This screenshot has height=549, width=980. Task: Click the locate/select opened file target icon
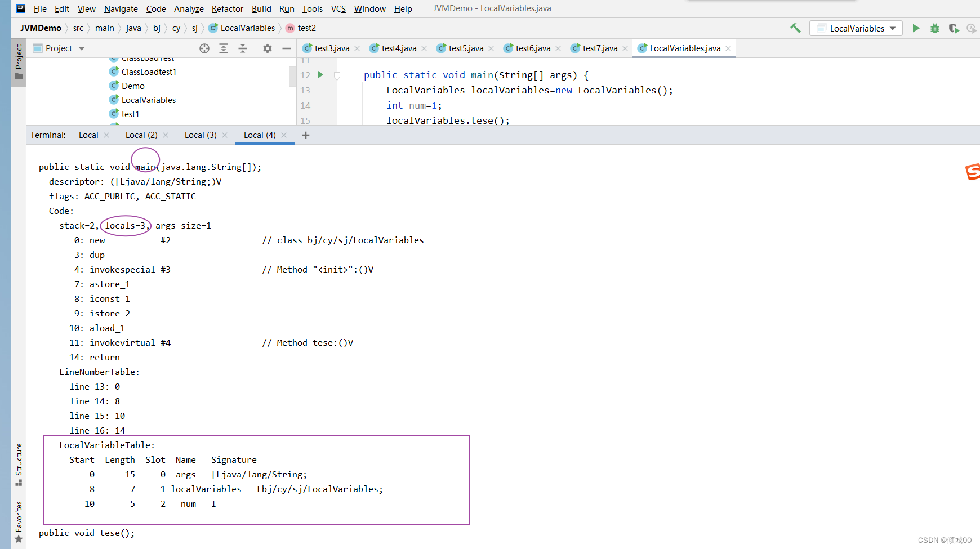[204, 48]
